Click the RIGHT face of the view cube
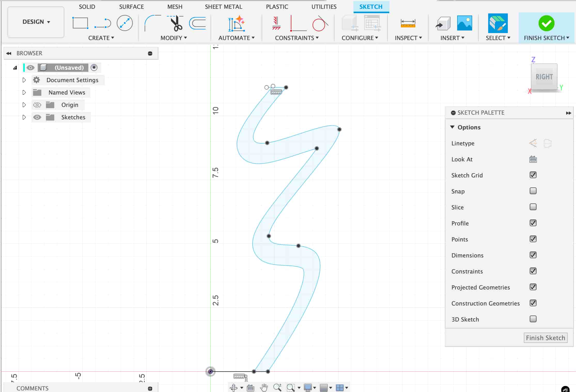This screenshot has width=576, height=392. pos(544,77)
